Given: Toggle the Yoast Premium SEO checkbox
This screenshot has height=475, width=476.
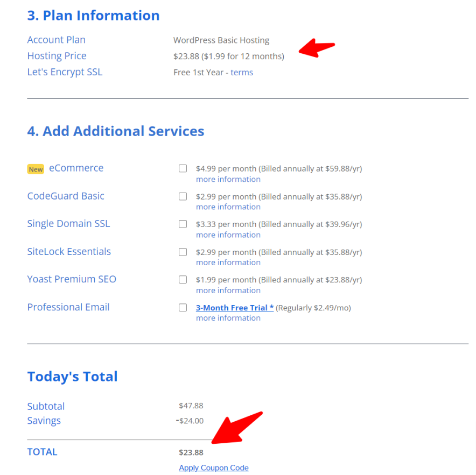Looking at the screenshot, I should 183,280.
